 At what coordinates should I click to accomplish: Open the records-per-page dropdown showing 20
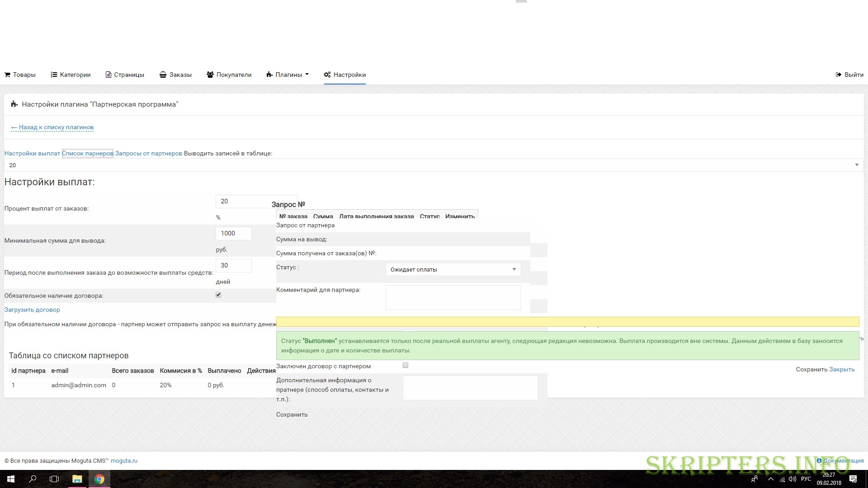coord(434,165)
